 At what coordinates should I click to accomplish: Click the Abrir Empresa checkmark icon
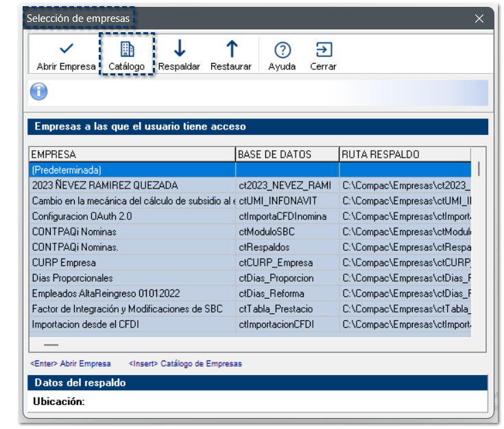(67, 49)
